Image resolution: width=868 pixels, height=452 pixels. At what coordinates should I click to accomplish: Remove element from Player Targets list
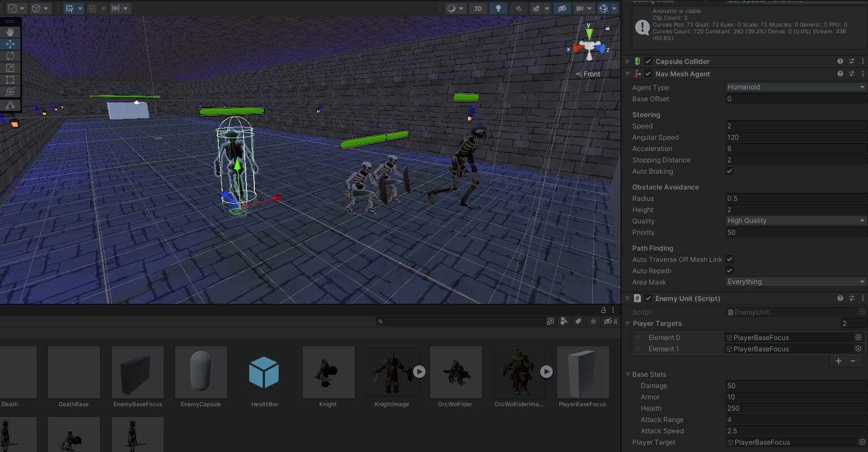[853, 361]
